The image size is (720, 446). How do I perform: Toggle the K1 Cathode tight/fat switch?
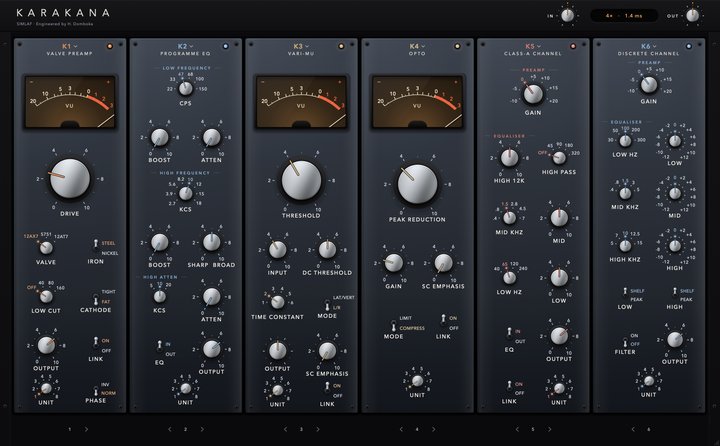(96, 299)
